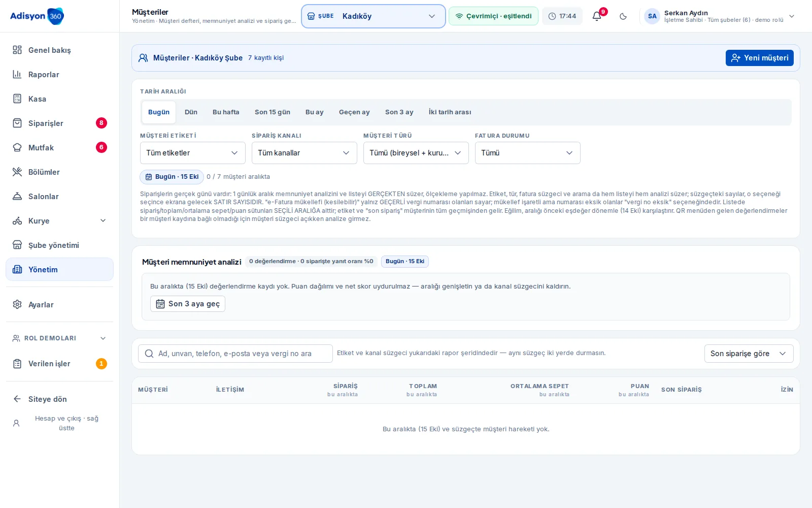This screenshot has height=508, width=812.
Task: Open Salonlar icon in sidebar
Action: (x=17, y=196)
